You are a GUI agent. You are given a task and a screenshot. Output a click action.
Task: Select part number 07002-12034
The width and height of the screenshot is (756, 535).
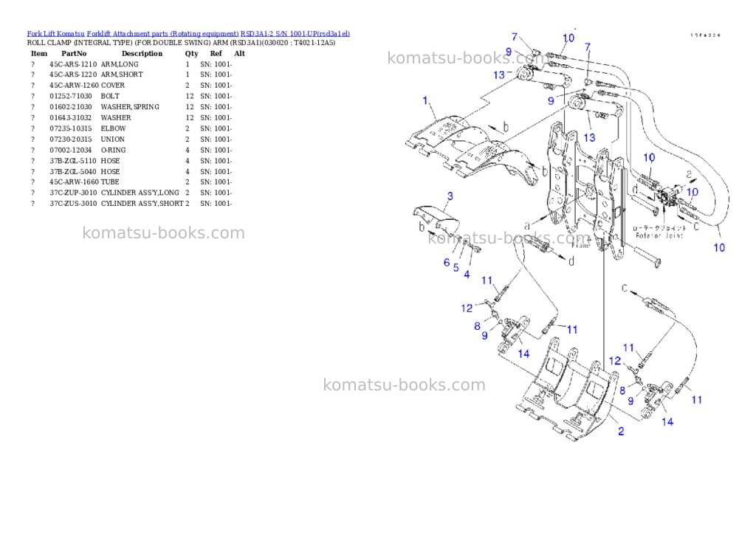pyautogui.click(x=71, y=151)
